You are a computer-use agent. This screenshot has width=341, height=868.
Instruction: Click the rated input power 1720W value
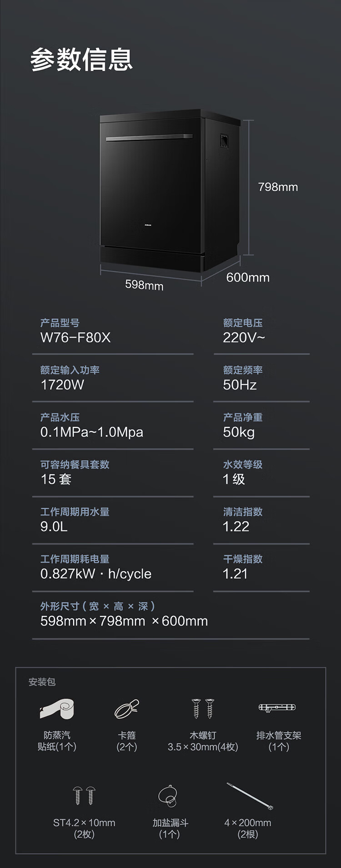point(62,385)
